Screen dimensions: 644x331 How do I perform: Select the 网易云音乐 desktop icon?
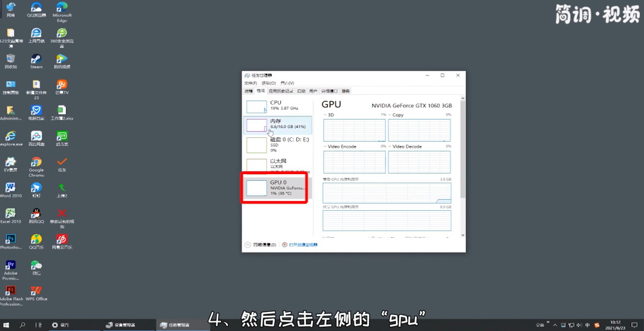coord(62,242)
